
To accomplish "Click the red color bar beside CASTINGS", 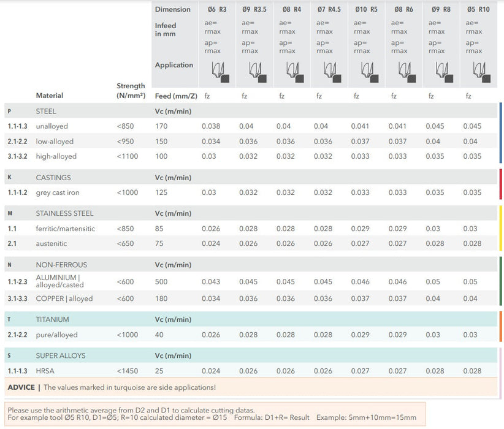I will click(x=501, y=184).
